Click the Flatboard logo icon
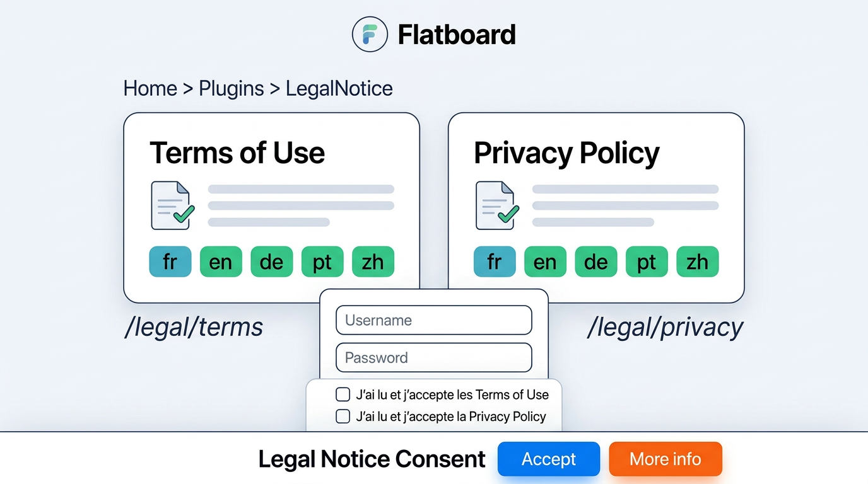Screen dimensions: 868x484 click(x=369, y=34)
